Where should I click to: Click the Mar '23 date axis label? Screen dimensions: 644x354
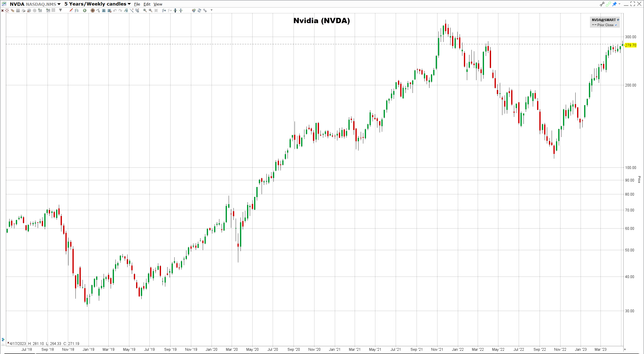(x=600, y=349)
